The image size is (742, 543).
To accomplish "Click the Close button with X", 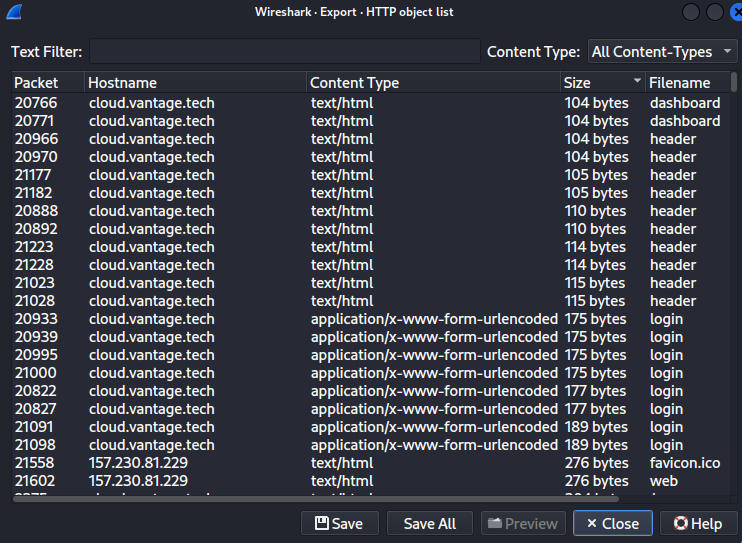I will click(613, 523).
